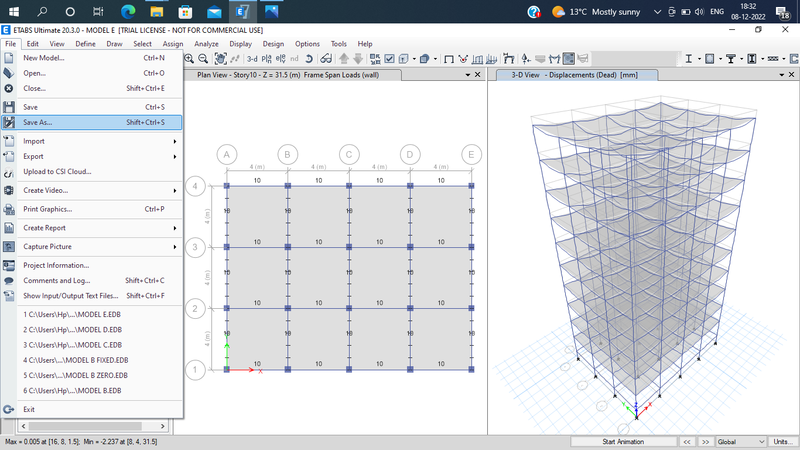Image resolution: width=800 pixels, height=450 pixels.
Task: Click the composite beam design icon
Action: (731, 59)
